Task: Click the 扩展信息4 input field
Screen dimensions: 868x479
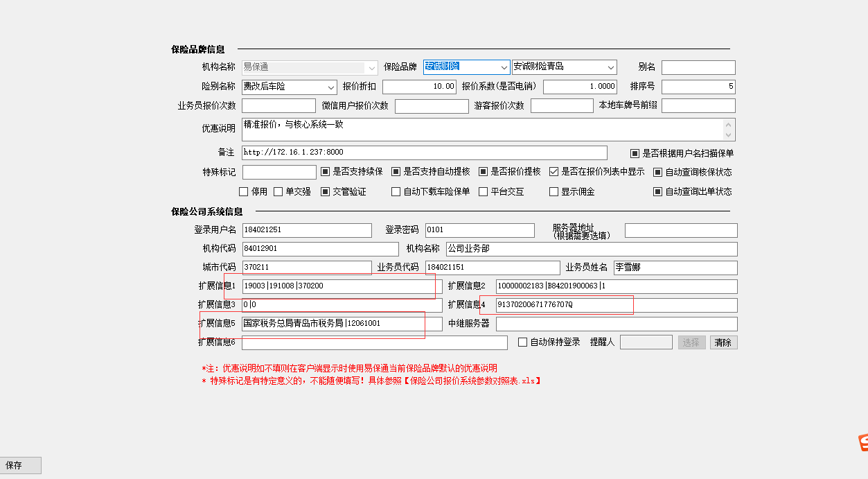Action: coord(616,306)
